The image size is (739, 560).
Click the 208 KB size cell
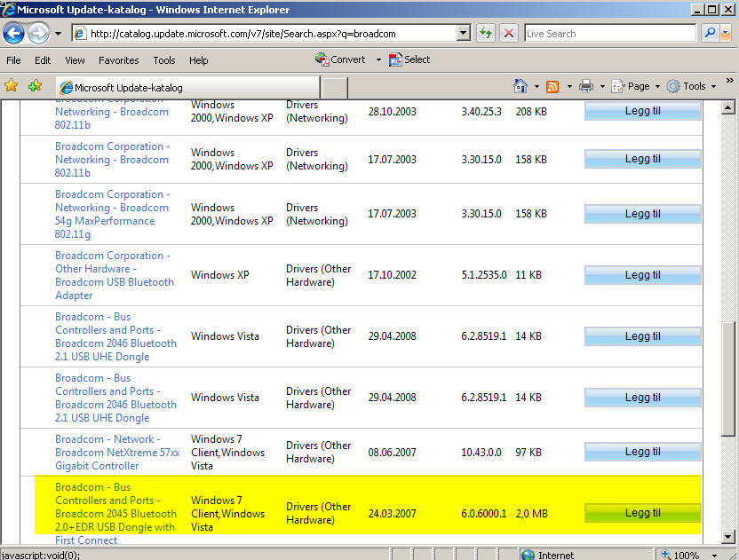click(x=531, y=112)
